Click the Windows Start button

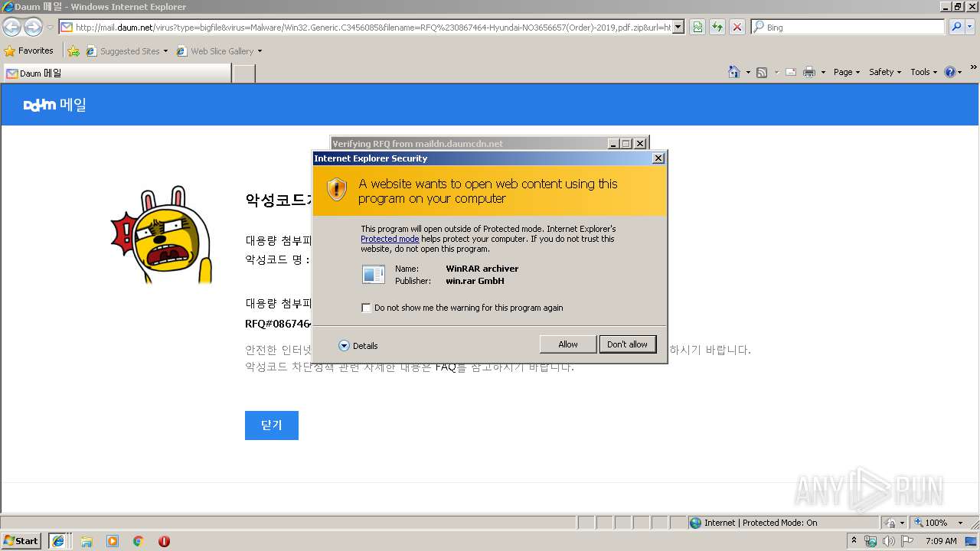pos(21,541)
